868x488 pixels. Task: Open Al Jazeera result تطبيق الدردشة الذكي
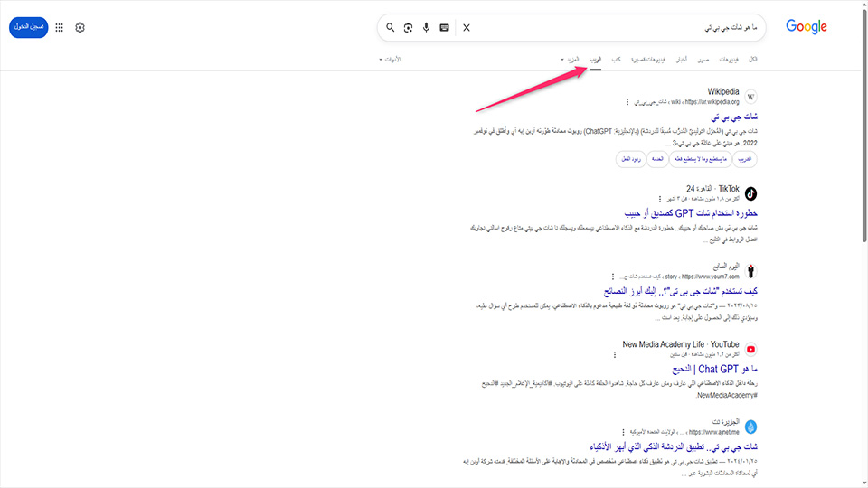(x=673, y=446)
